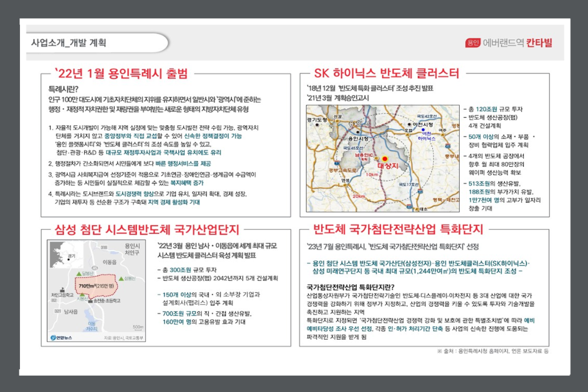This screenshot has width=588, height=392.
Task: Click '국가첨단전략산업 특화단지란?' subheading
Action: [x=350, y=287]
